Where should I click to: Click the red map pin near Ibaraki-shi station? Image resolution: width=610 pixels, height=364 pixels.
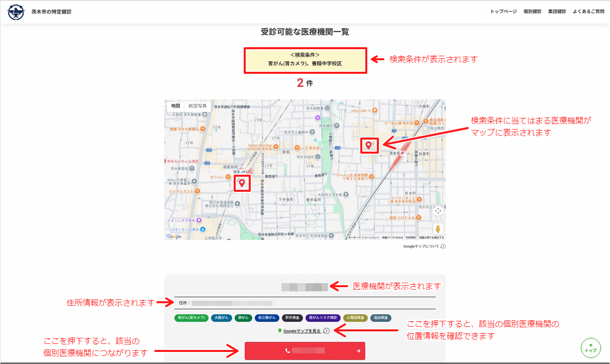(369, 145)
